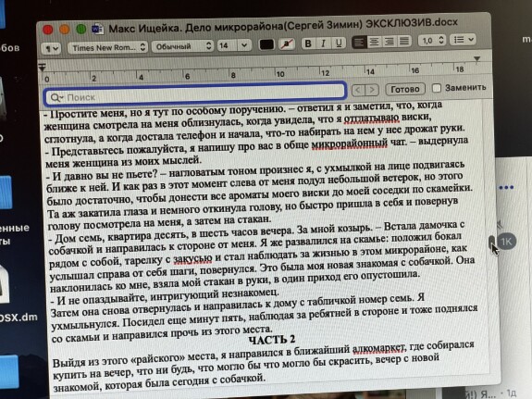The image size is (532, 399).
Task: Click the misspelled word оттлатываю
Action: 372,118
